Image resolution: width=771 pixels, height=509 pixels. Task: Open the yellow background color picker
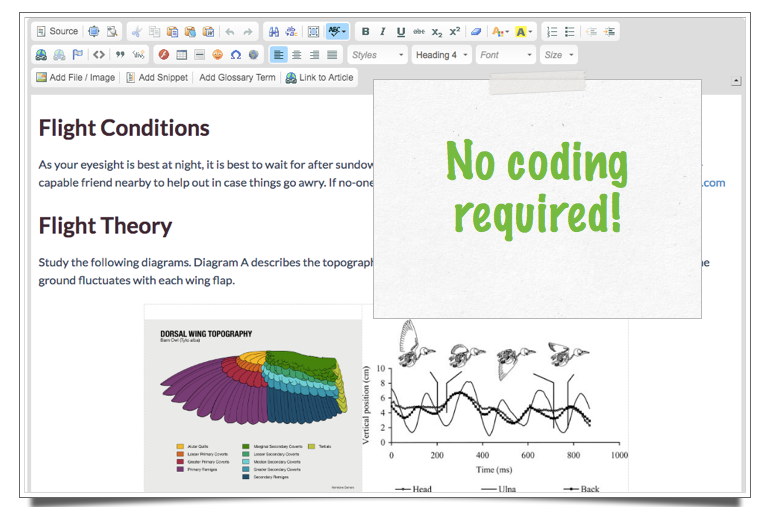[x=523, y=32]
